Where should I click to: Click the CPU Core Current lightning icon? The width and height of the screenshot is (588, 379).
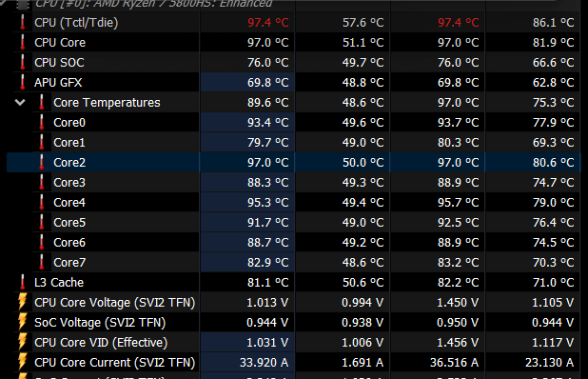coord(23,362)
